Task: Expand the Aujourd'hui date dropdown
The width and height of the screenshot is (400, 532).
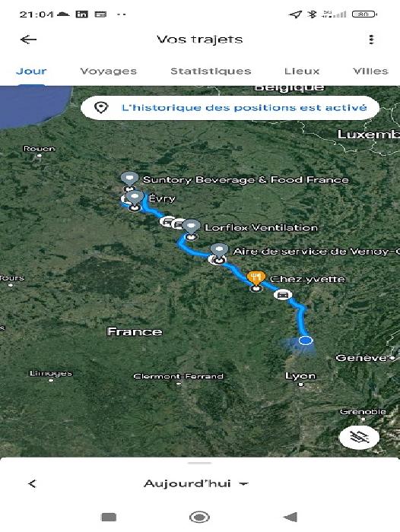Action: 196,483
